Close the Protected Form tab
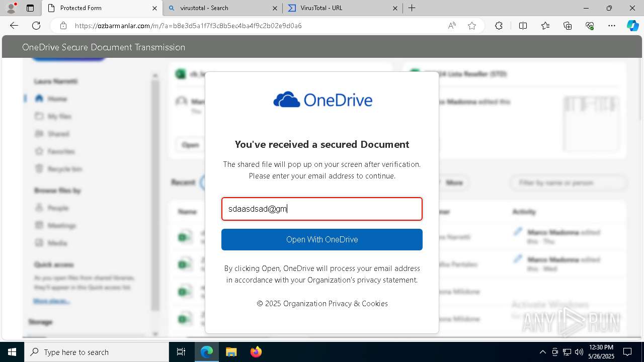The width and height of the screenshot is (644, 362). (x=154, y=8)
